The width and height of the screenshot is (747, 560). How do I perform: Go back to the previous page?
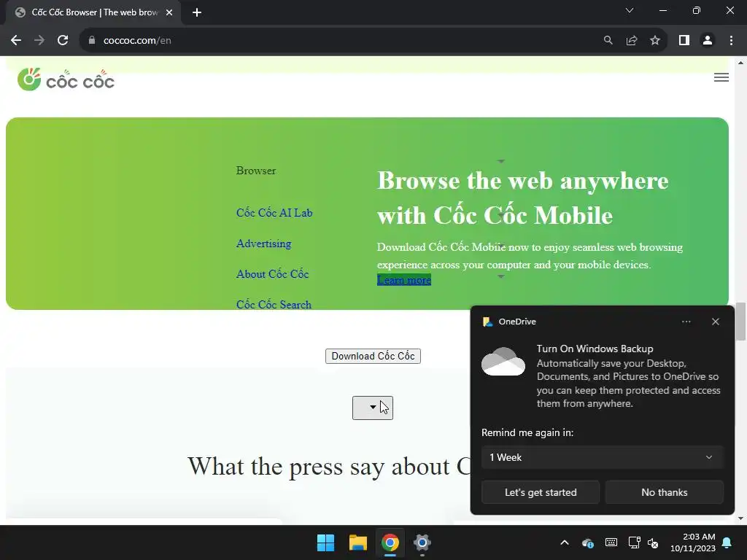tap(16, 41)
